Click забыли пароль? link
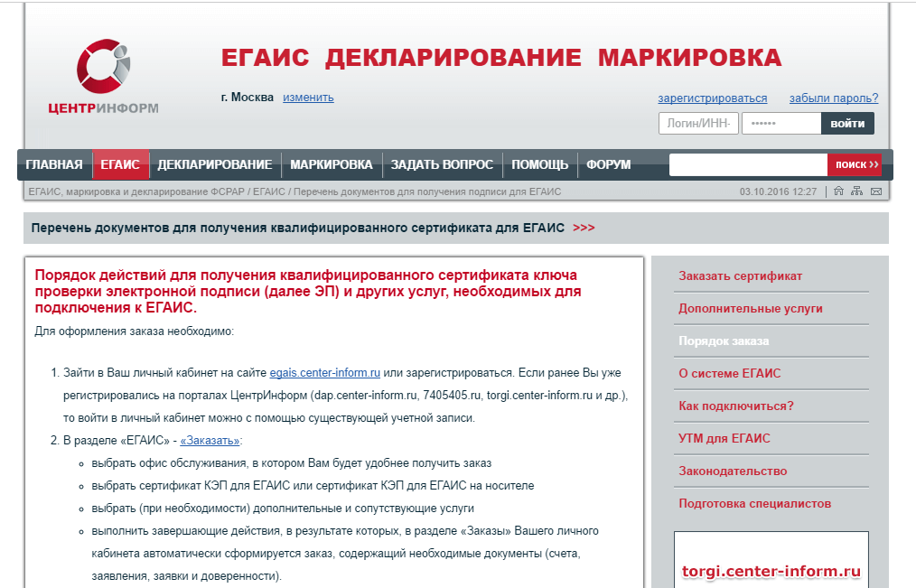 (834, 98)
